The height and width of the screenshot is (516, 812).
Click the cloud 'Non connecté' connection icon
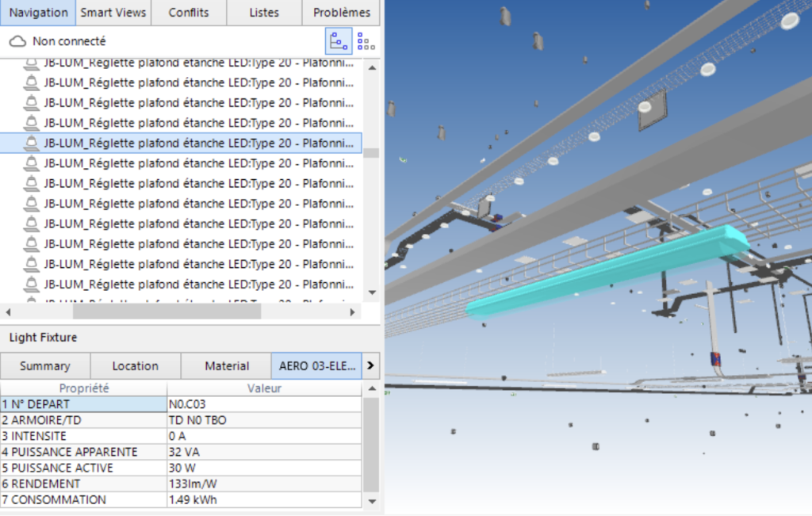click(17, 41)
